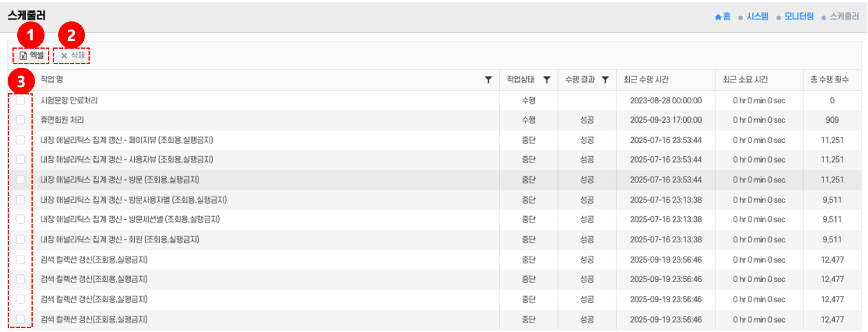868x332 pixels.
Task: Click the 총 수행 횟수 column header
Action: click(x=832, y=80)
